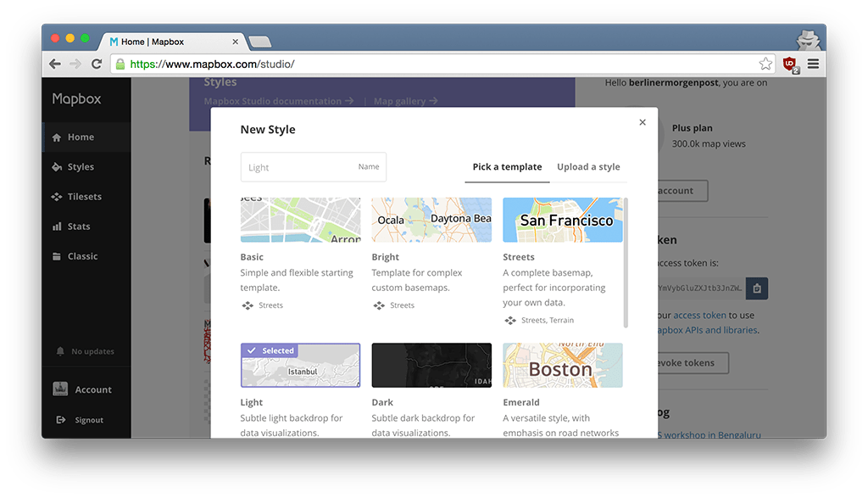Viewport: 868px width, 498px height.
Task: Open Tilesets in the sidebar
Action: (x=86, y=196)
